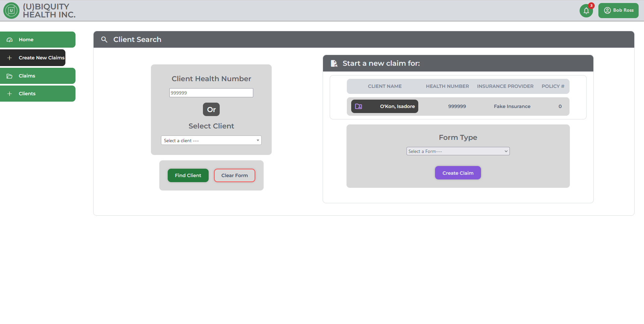The width and height of the screenshot is (644, 324).
Task: Open the Clients sidebar menu
Action: [38, 94]
